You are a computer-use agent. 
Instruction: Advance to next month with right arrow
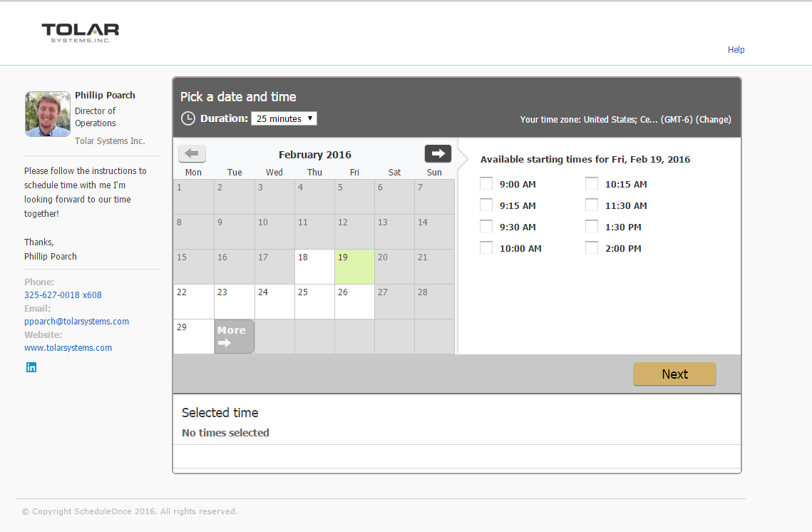438,153
